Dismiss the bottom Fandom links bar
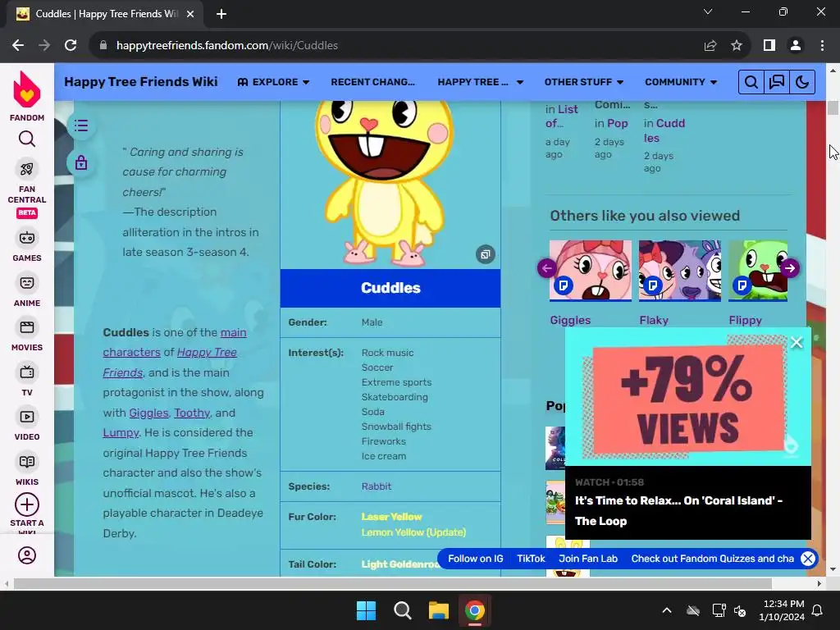 tap(808, 559)
